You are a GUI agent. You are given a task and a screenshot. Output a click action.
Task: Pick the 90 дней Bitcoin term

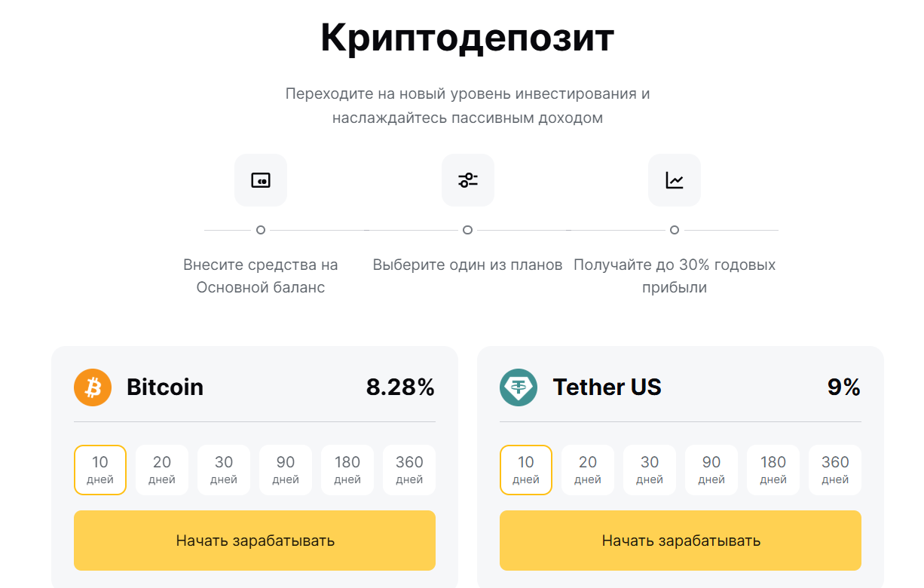[x=285, y=469]
